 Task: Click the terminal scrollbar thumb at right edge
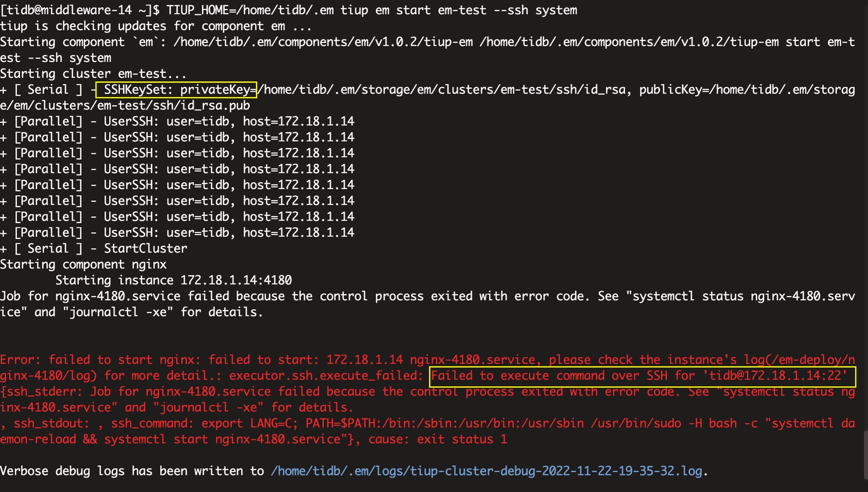pyautogui.click(x=865, y=454)
